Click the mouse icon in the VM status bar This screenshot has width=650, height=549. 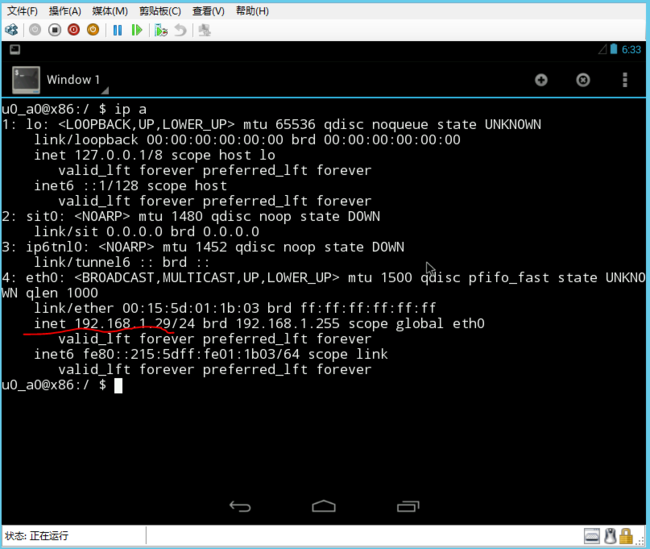point(610,536)
